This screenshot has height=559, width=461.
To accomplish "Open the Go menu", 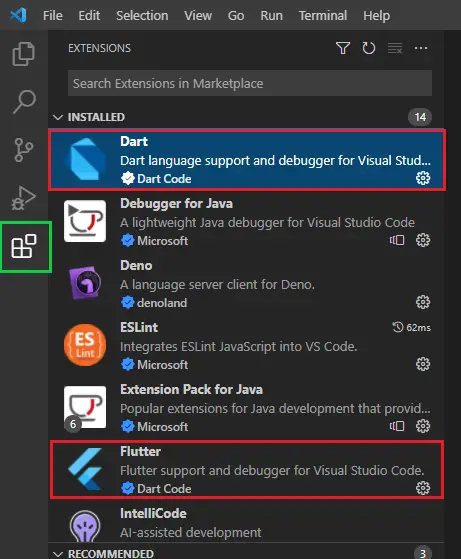I will 236,16.
